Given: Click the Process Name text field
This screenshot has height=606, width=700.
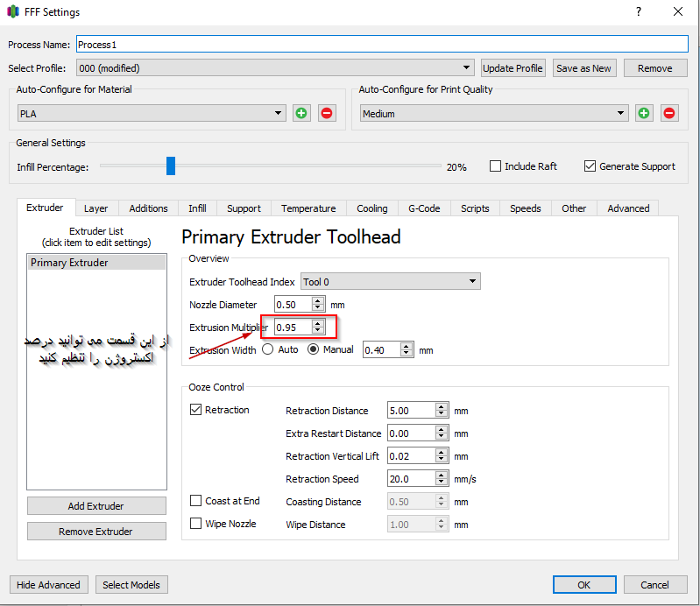Looking at the screenshot, I should coord(381,45).
